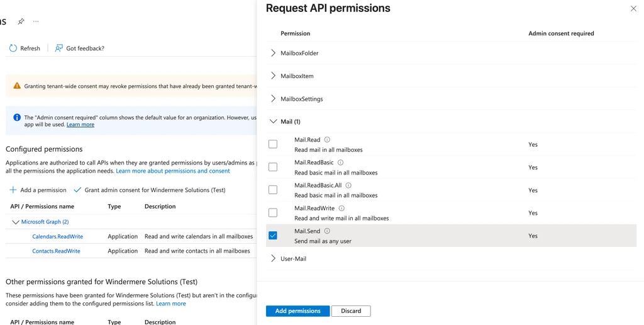The height and width of the screenshot is (325, 644).
Task: Uncheck the Mail.Send permission checkbox
Action: pyautogui.click(x=273, y=236)
